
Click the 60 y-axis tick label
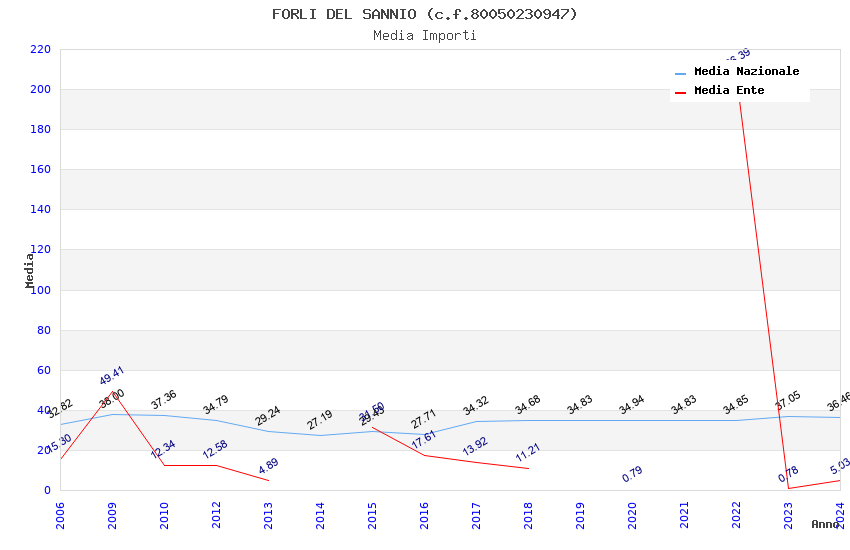point(44,370)
